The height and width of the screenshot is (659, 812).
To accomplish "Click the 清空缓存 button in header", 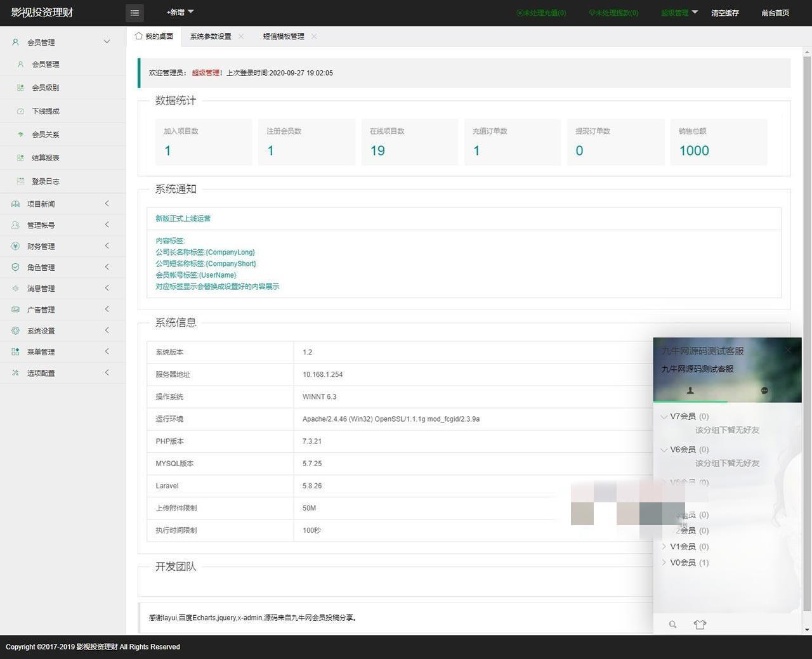I will (724, 13).
